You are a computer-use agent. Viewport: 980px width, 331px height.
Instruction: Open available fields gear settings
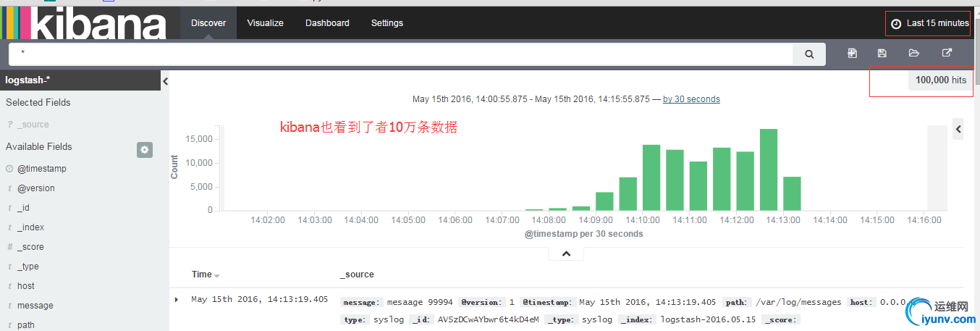point(145,149)
